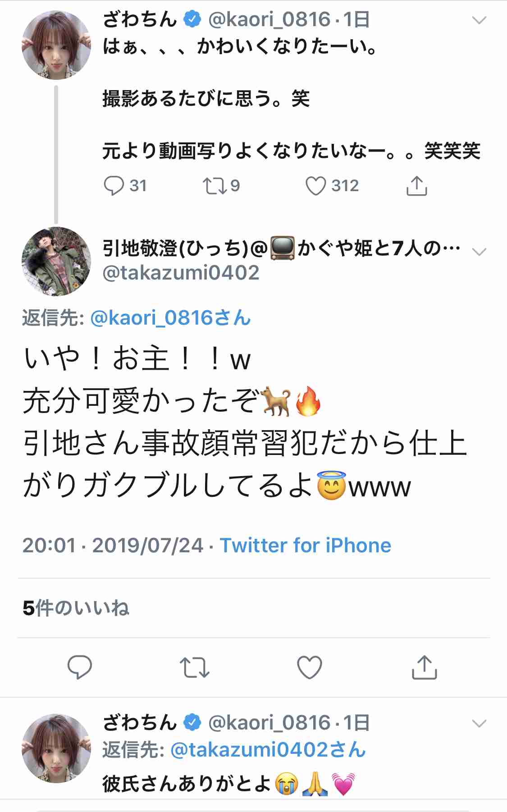Open chevron menu on bottom ざわちん reply
This screenshot has width=507, height=812.
(x=479, y=724)
